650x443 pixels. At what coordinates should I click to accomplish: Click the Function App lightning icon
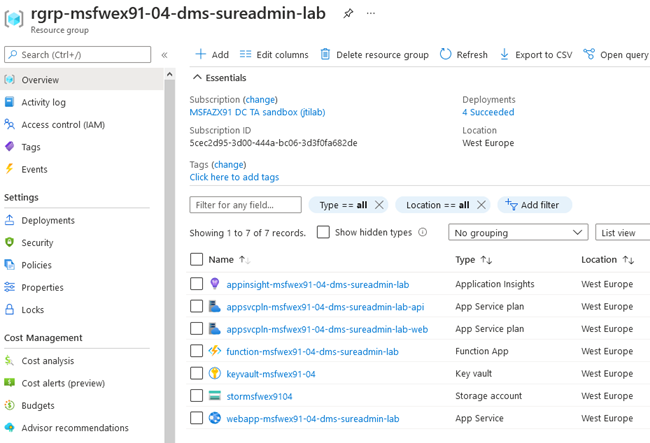tap(214, 351)
